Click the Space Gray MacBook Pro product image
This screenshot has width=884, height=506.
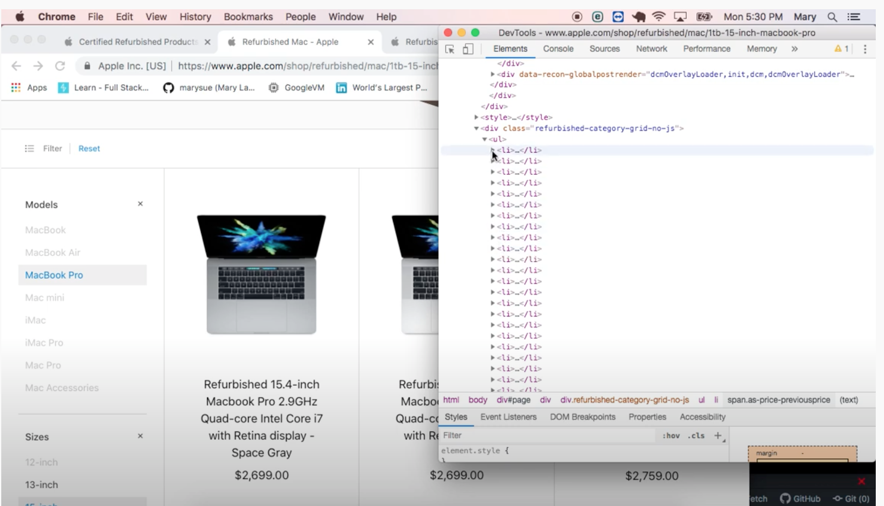pos(261,274)
